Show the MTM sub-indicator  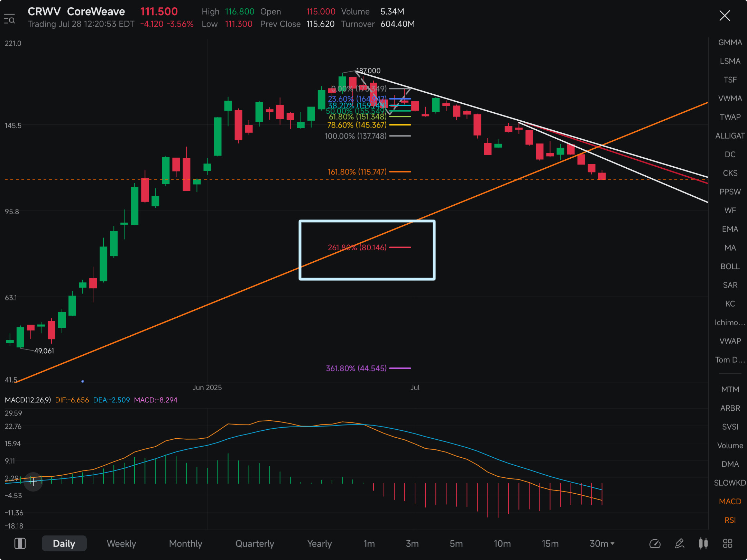(730, 390)
